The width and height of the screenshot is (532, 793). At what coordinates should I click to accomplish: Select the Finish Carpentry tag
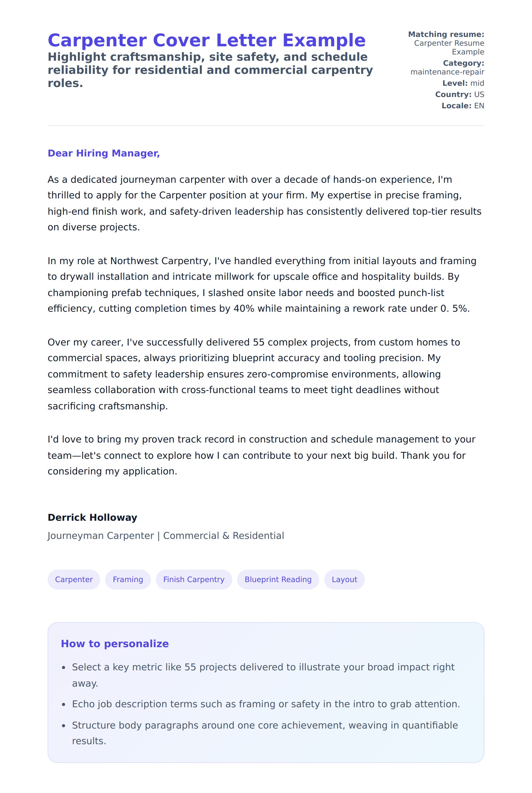click(194, 580)
